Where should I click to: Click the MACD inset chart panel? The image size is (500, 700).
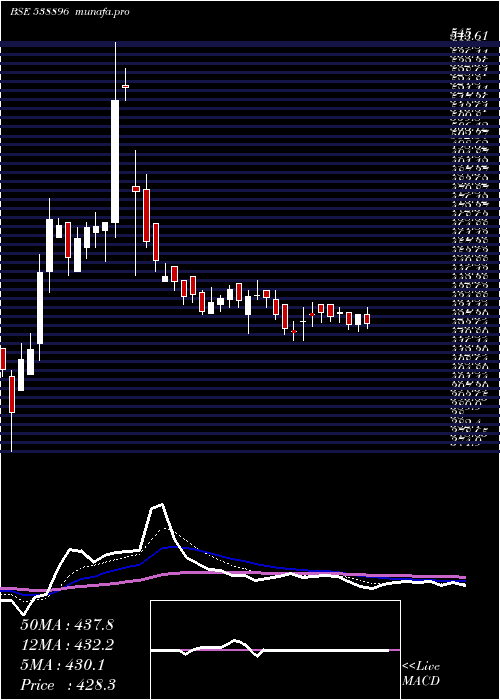click(275, 650)
